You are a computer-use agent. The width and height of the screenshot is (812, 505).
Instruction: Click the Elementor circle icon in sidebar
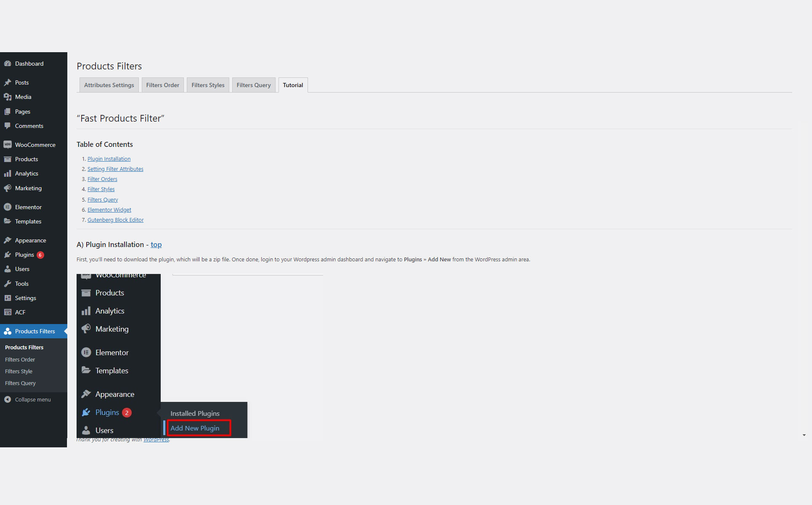coord(8,207)
